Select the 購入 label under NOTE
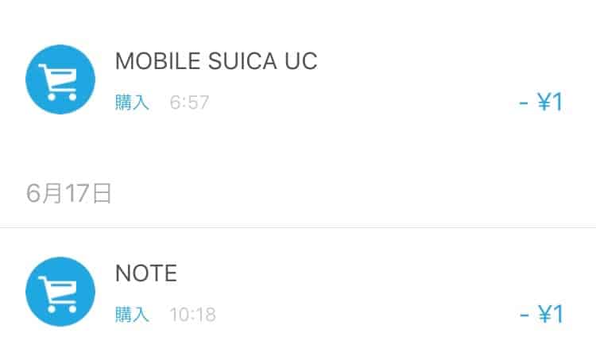The image size is (596, 364). pos(132,315)
